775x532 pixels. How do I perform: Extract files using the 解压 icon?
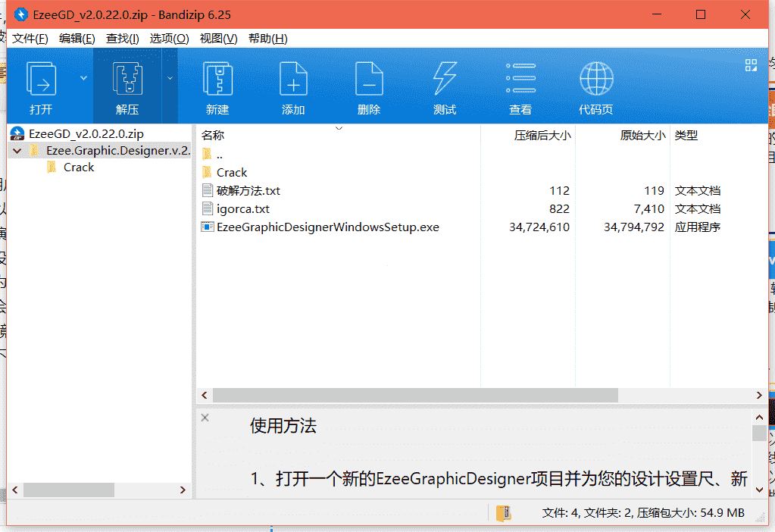tap(127, 79)
